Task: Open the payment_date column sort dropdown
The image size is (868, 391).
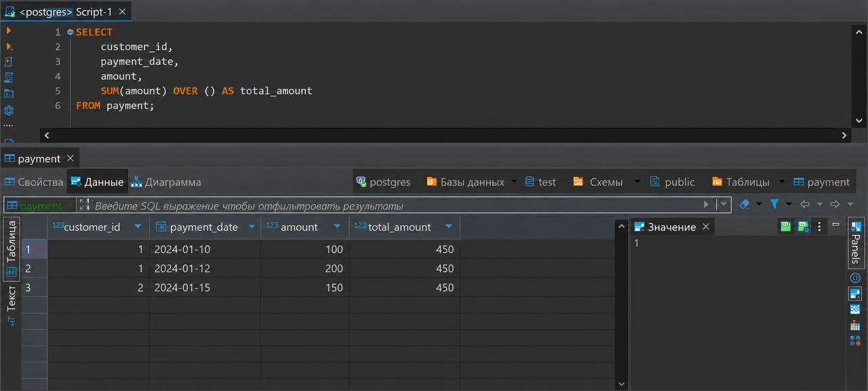Action: pyautogui.click(x=252, y=227)
